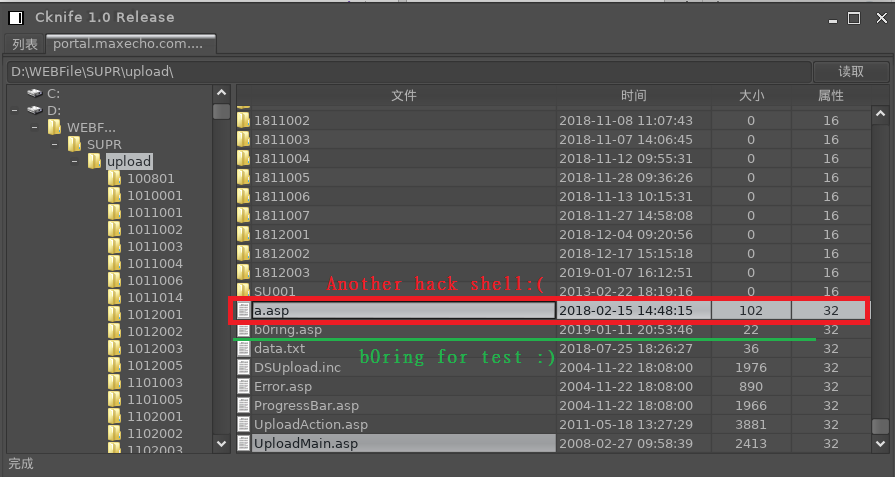Screen dimensions: 895x477
Task: Click file icon of UploadMain.asp
Action: coord(244,443)
